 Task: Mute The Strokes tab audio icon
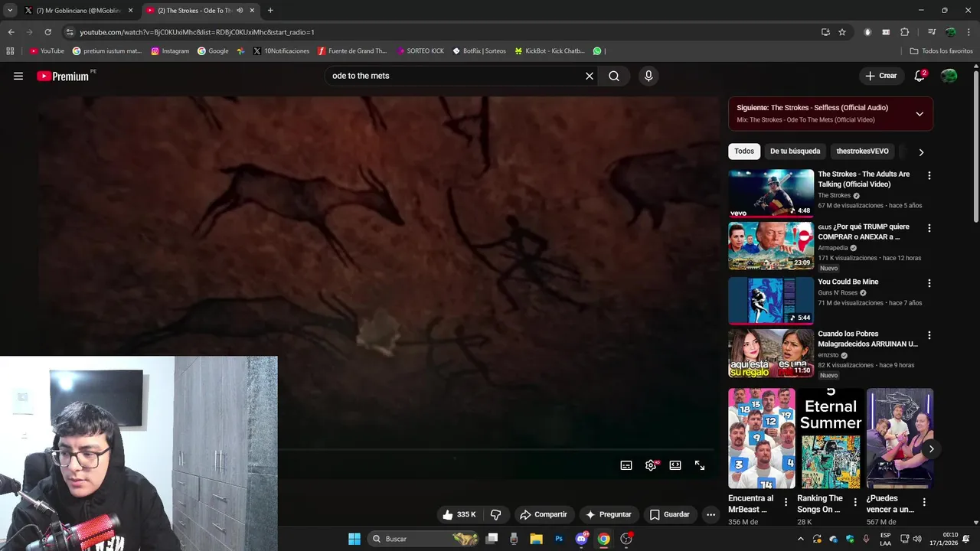(x=240, y=11)
